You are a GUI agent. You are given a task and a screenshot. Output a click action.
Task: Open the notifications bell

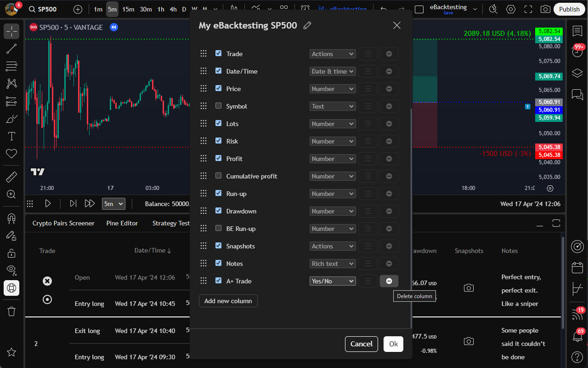point(577,336)
